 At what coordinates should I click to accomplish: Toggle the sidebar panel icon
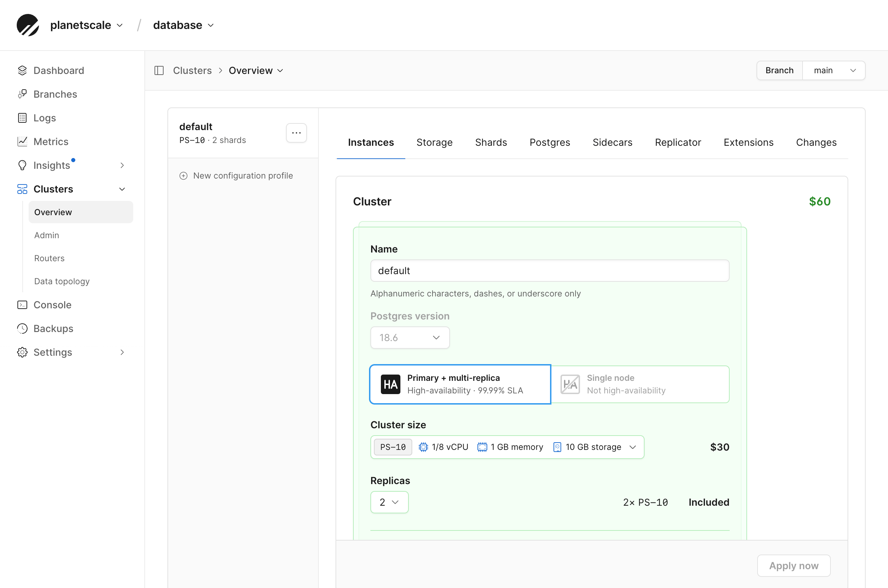159,70
